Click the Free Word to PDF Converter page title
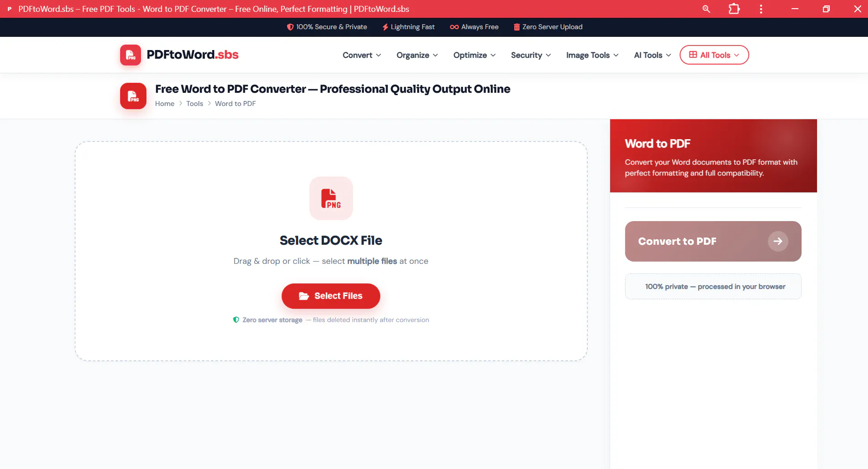The width and height of the screenshot is (868, 469). click(333, 89)
